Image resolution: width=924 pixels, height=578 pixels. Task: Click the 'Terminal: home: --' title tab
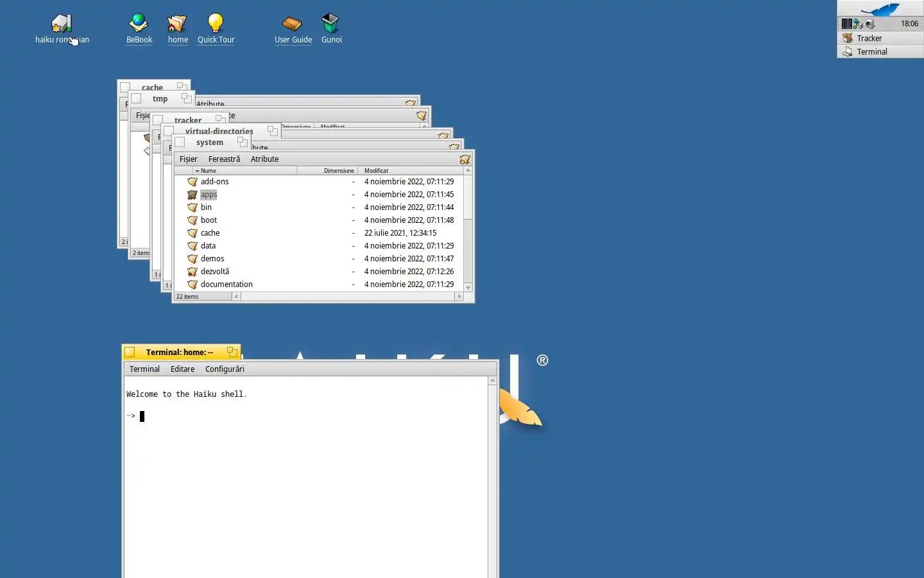[x=180, y=352]
